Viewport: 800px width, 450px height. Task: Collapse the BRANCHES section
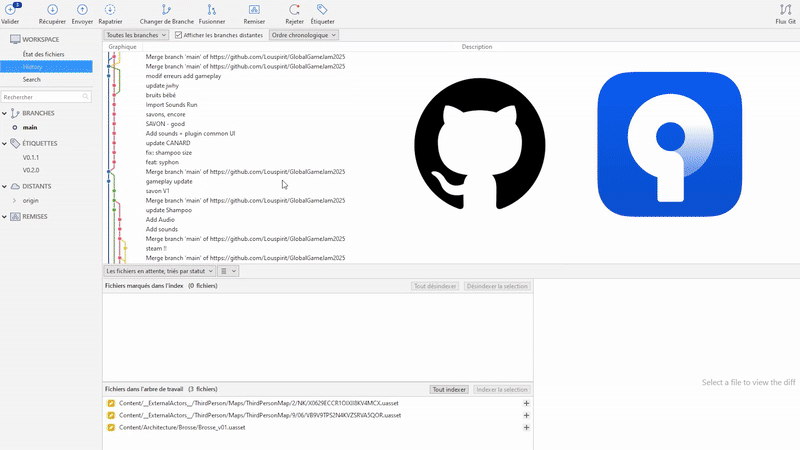(5, 113)
